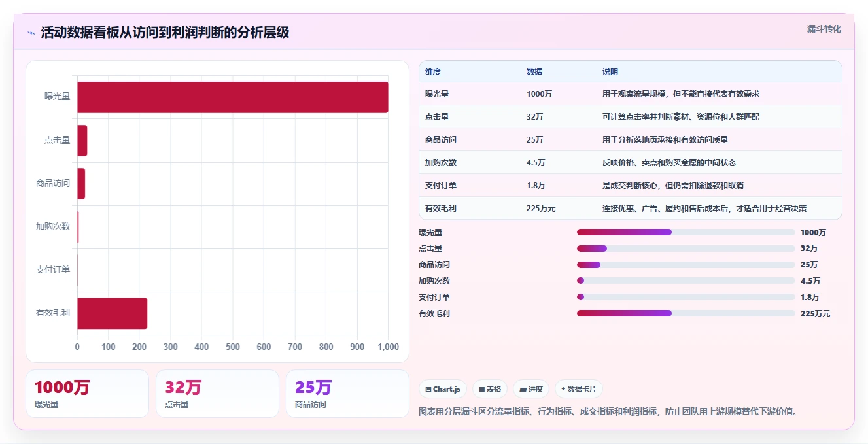This screenshot has width=868, height=444.
Task: Select the Chart.js chip
Action: pyautogui.click(x=443, y=389)
